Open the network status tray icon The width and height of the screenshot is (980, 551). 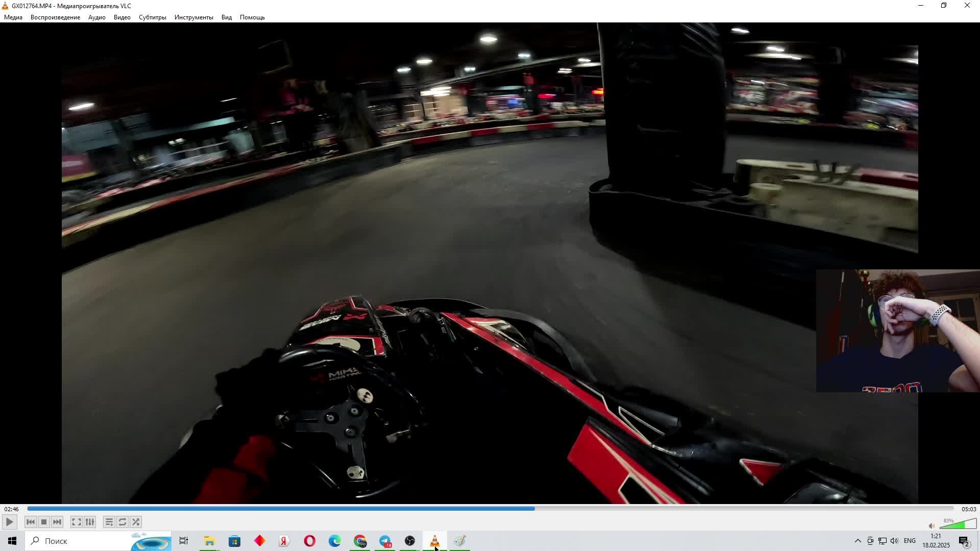[x=883, y=541]
